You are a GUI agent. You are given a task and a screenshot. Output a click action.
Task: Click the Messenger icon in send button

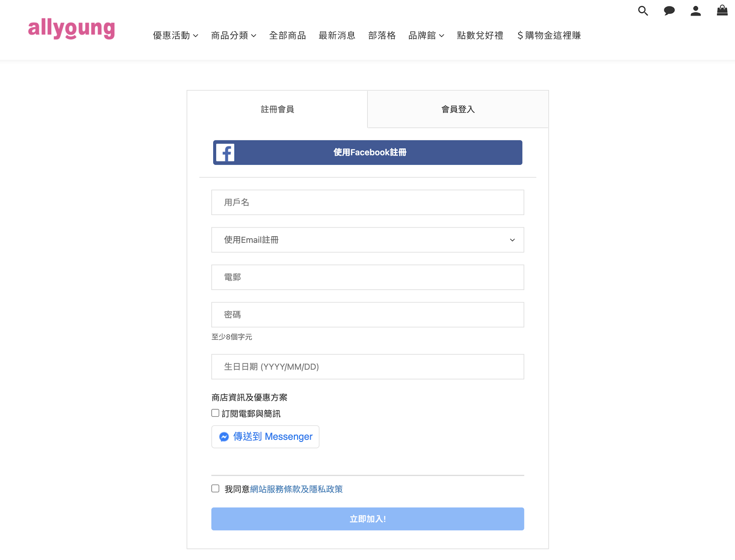point(224,437)
